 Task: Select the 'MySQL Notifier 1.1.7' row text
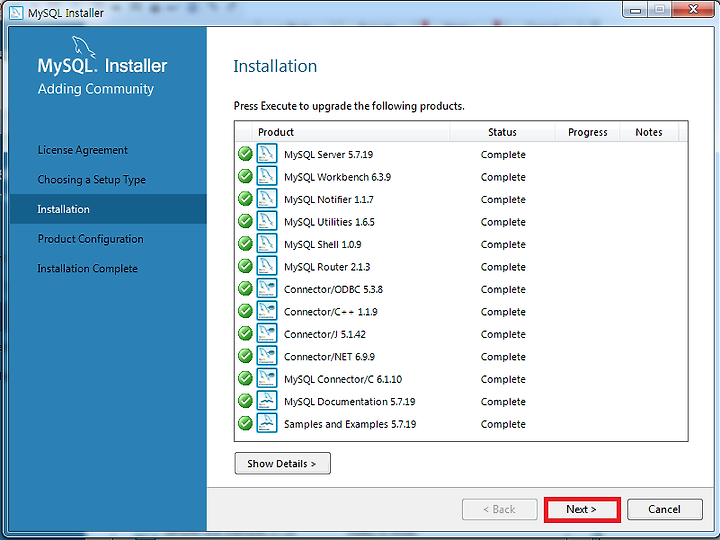(x=329, y=200)
